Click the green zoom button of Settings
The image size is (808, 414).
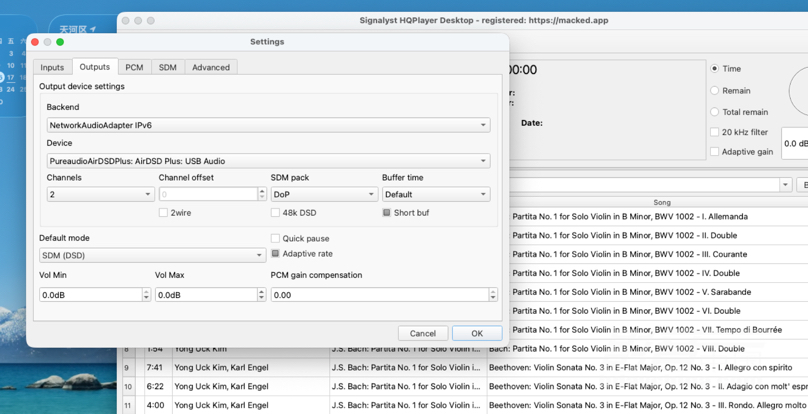click(x=60, y=42)
